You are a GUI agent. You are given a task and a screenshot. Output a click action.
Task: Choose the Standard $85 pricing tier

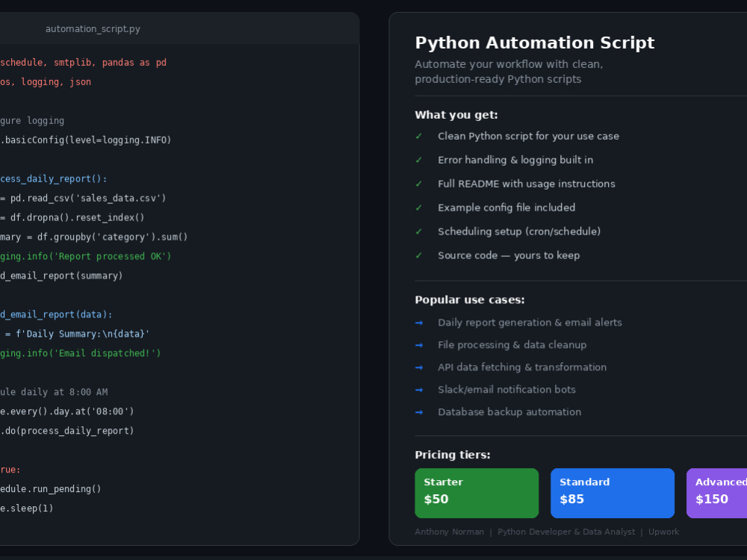point(613,493)
